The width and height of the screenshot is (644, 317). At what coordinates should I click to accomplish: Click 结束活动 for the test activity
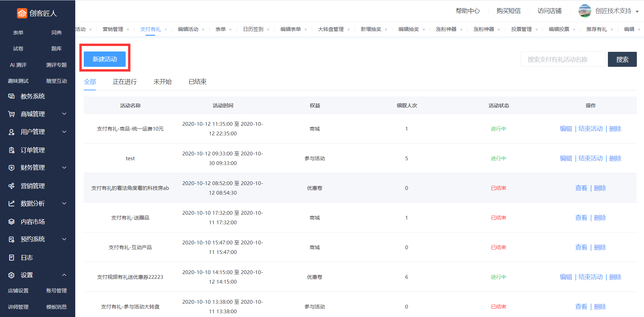(x=591, y=158)
